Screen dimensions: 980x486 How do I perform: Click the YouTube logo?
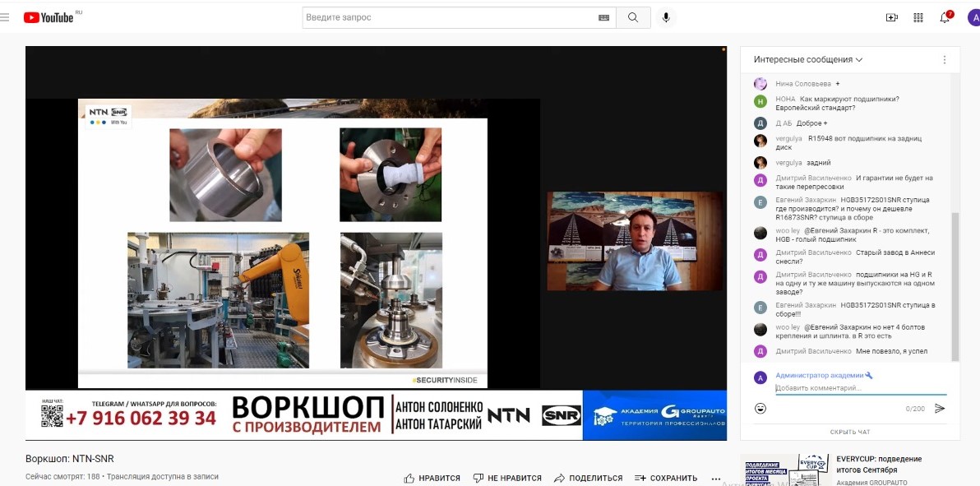49,17
